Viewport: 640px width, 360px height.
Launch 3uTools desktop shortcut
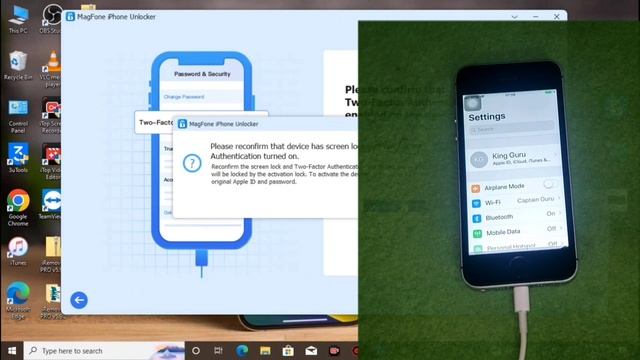(x=18, y=158)
